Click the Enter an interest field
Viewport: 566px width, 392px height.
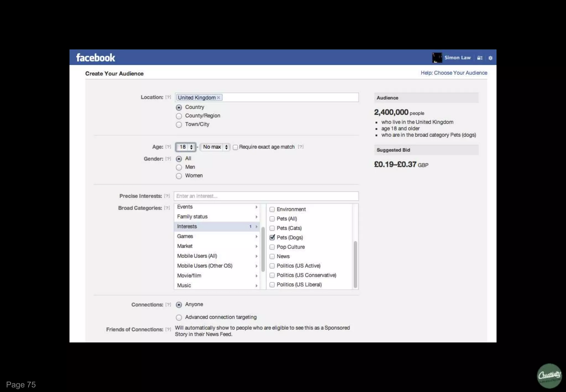(x=266, y=196)
